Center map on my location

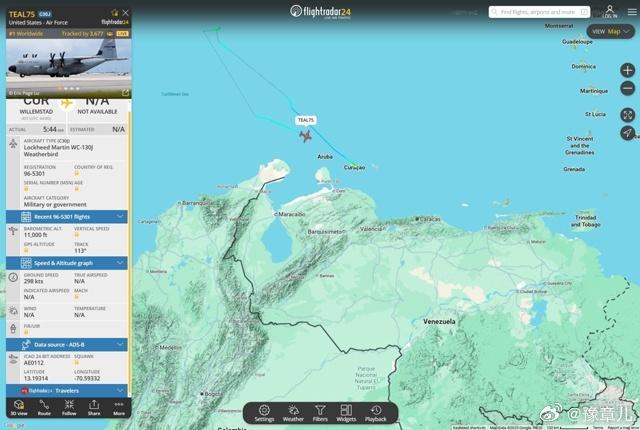tap(627, 133)
